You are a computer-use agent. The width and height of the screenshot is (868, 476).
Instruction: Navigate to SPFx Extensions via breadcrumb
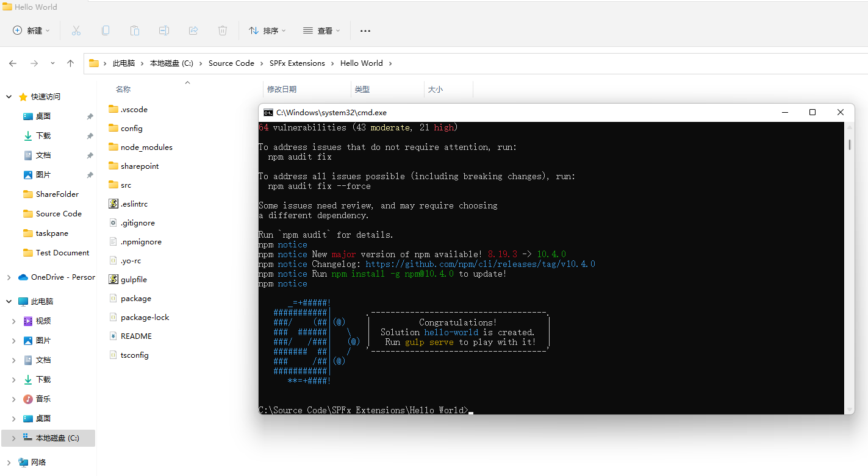click(297, 63)
